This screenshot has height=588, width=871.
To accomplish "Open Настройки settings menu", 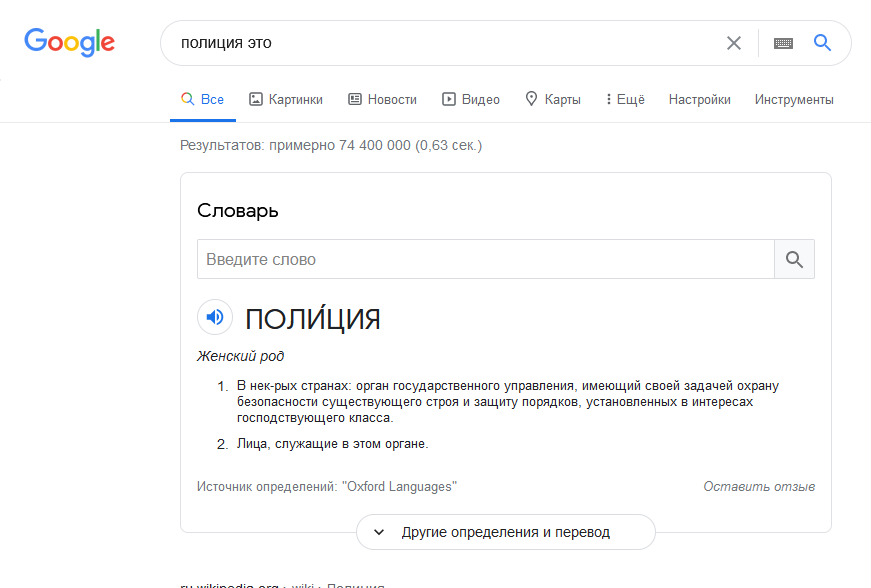I will coord(699,99).
